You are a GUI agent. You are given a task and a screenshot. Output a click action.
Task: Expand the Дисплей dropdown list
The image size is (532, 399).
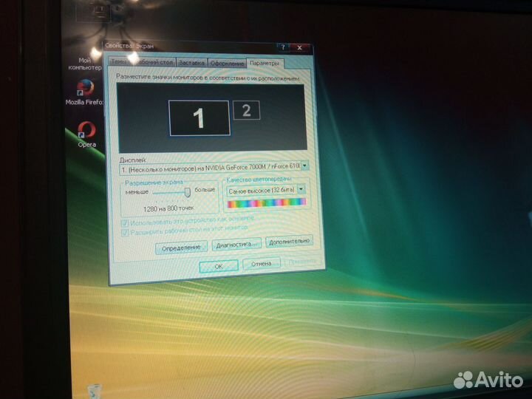coord(304,166)
